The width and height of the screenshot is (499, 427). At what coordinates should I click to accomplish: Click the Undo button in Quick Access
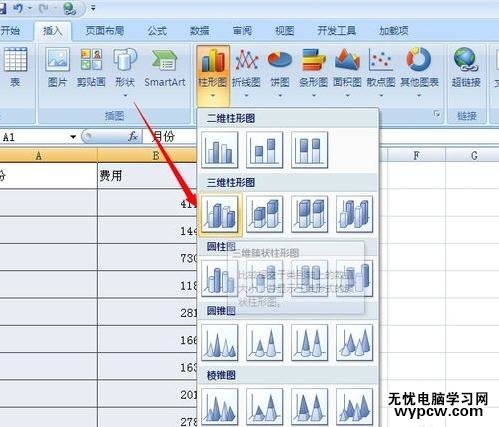coord(18,8)
